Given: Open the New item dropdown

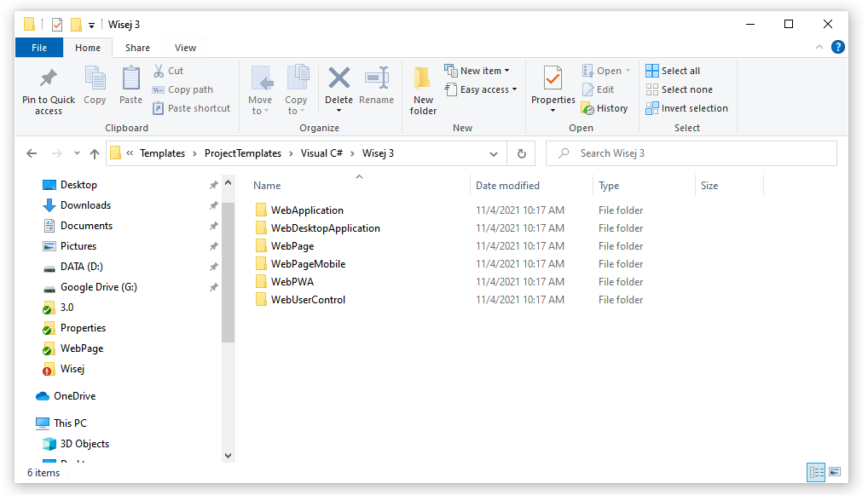Looking at the screenshot, I should click(477, 71).
